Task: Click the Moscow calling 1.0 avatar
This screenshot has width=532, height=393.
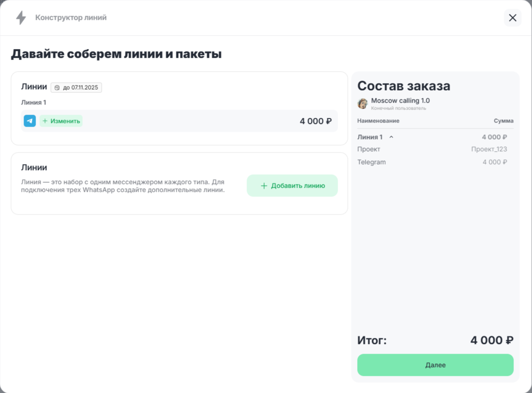Action: (363, 104)
